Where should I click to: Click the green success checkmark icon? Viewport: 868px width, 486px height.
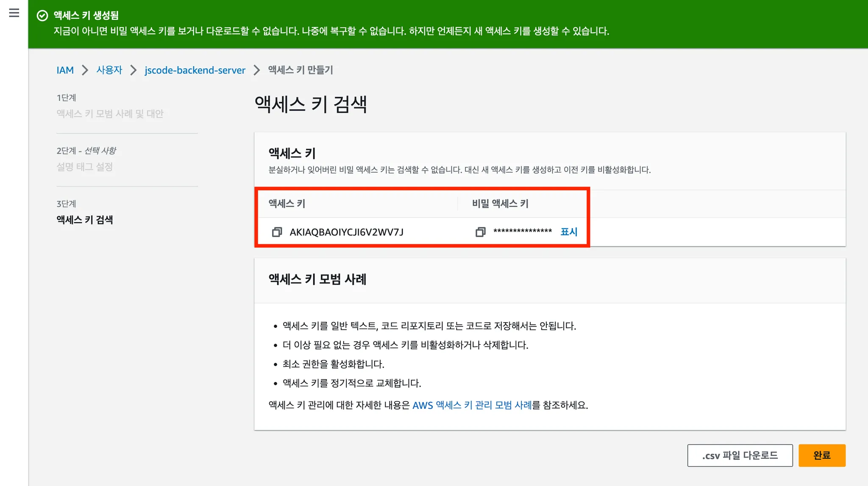click(42, 16)
